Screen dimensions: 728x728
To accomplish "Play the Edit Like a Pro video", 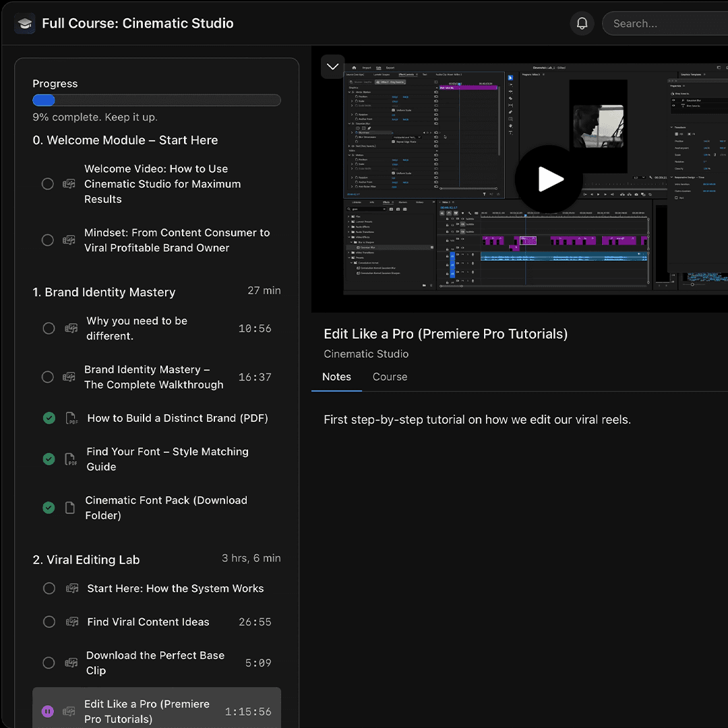I will 549,179.
